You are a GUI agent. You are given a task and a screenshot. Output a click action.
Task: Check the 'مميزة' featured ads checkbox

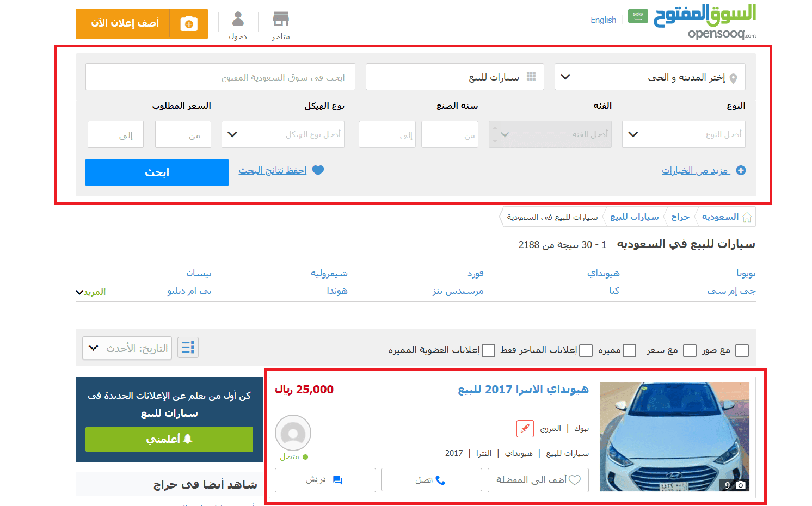tap(629, 350)
